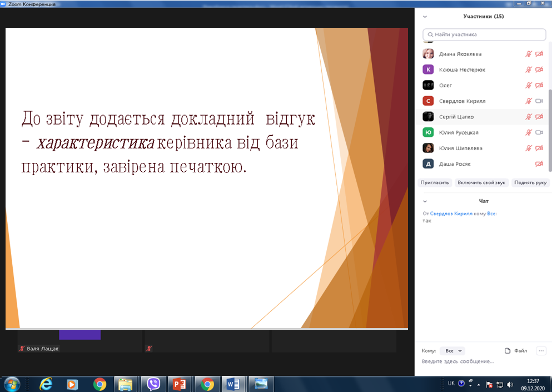Click the camera-off icon for Даша Росяк
The image size is (552, 392).
click(539, 164)
